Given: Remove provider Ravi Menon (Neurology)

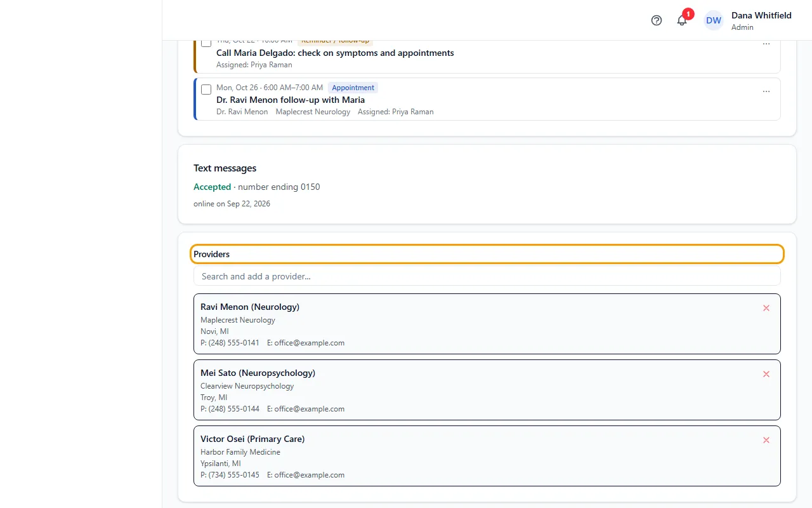Looking at the screenshot, I should pos(766,308).
